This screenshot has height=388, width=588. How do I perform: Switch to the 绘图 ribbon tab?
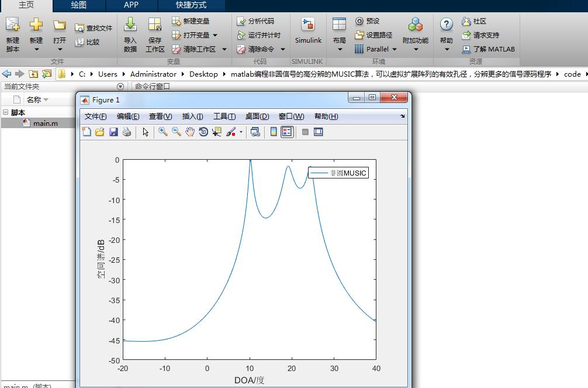coord(79,5)
